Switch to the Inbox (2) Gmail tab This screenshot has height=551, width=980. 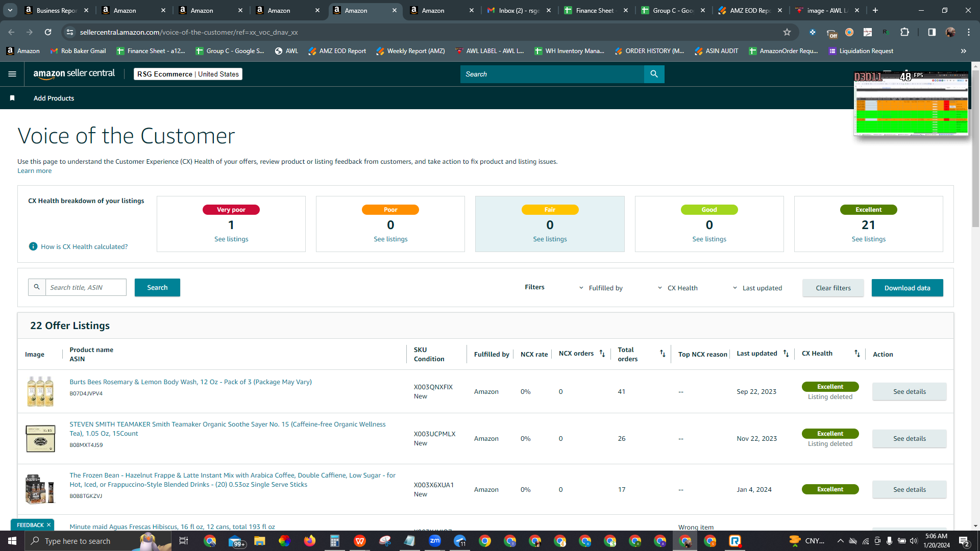tap(519, 10)
